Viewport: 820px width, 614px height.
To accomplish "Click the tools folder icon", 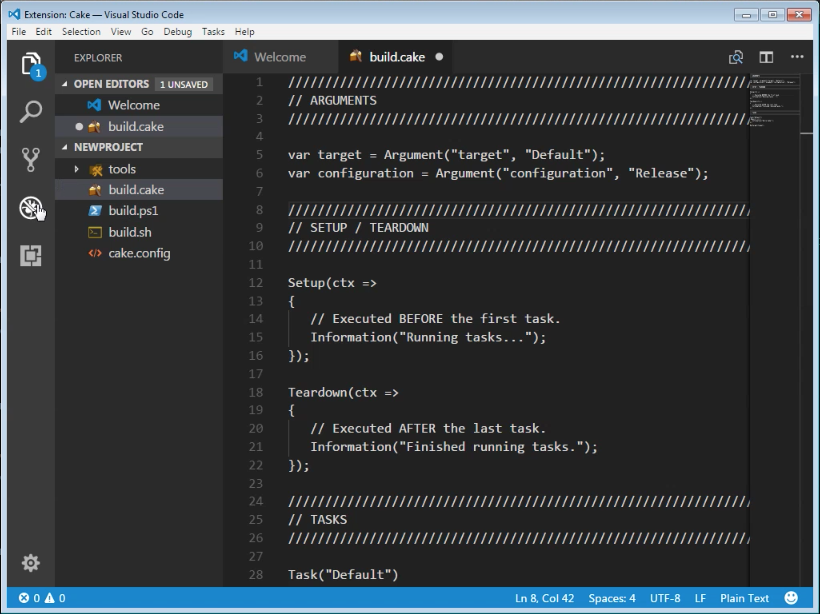I will pos(95,169).
